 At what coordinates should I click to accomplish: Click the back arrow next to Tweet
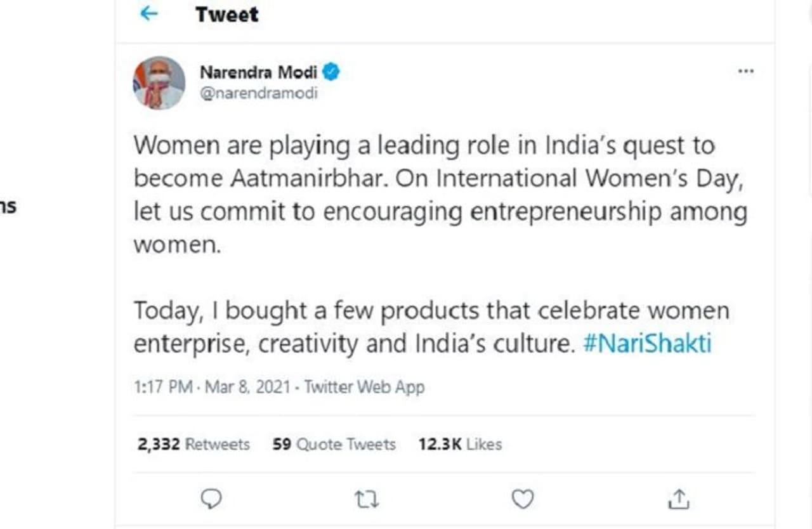[148, 13]
